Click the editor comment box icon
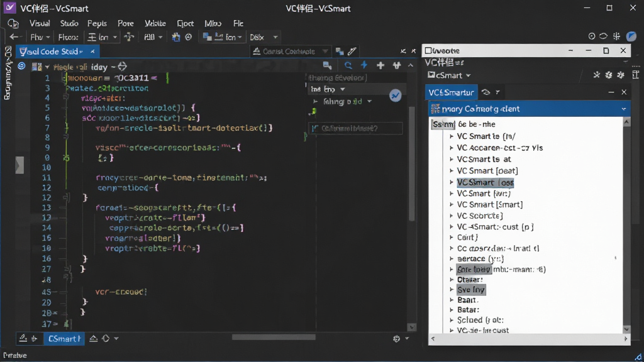The width and height of the screenshot is (644, 362). [327, 65]
